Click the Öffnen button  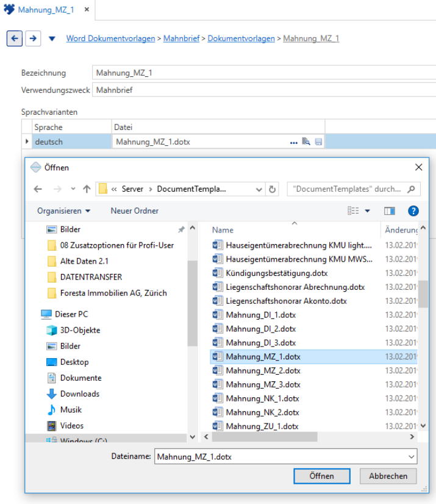point(321,476)
